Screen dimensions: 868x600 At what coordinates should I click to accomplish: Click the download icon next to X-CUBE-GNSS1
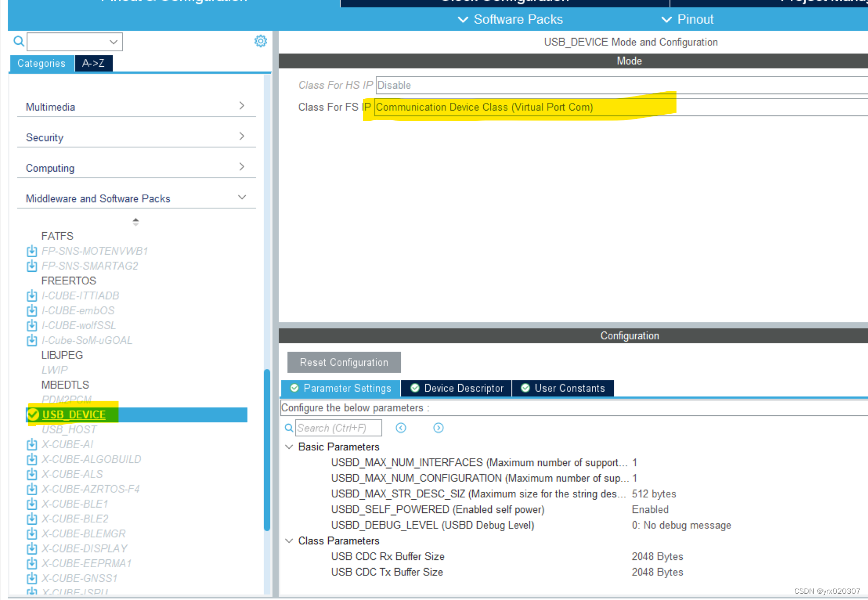(32, 578)
